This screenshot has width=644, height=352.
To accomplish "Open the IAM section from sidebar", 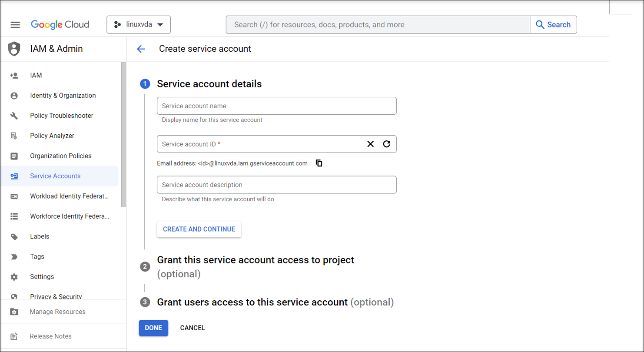I will click(x=35, y=75).
